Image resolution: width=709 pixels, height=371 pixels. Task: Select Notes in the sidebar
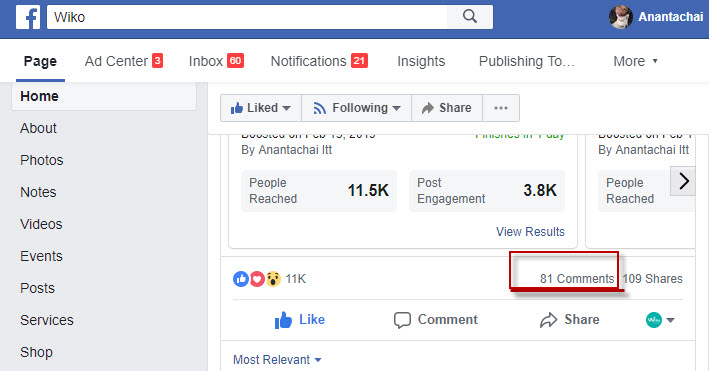click(x=38, y=192)
